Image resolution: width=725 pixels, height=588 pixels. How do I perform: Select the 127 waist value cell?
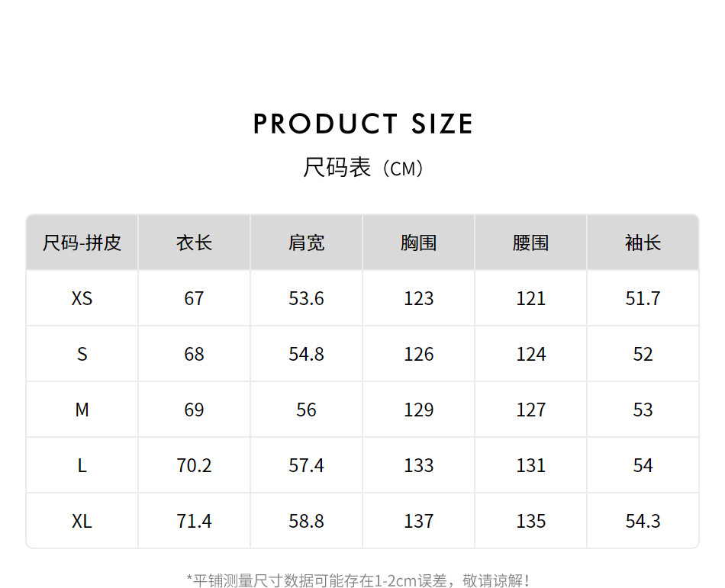530,410
